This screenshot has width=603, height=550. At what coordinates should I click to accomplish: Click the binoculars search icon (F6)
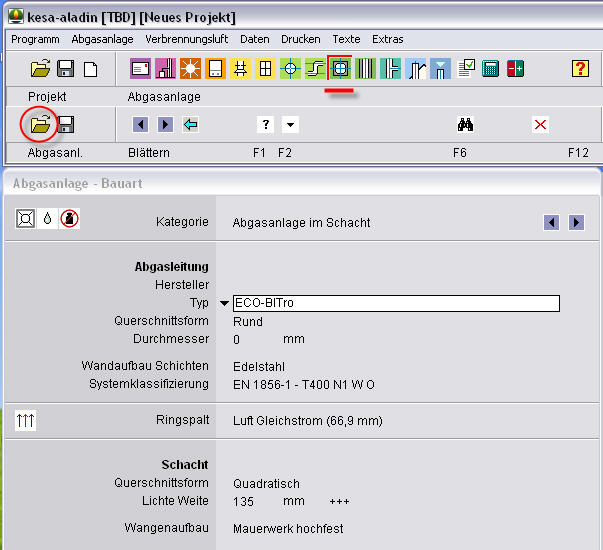[x=465, y=125]
